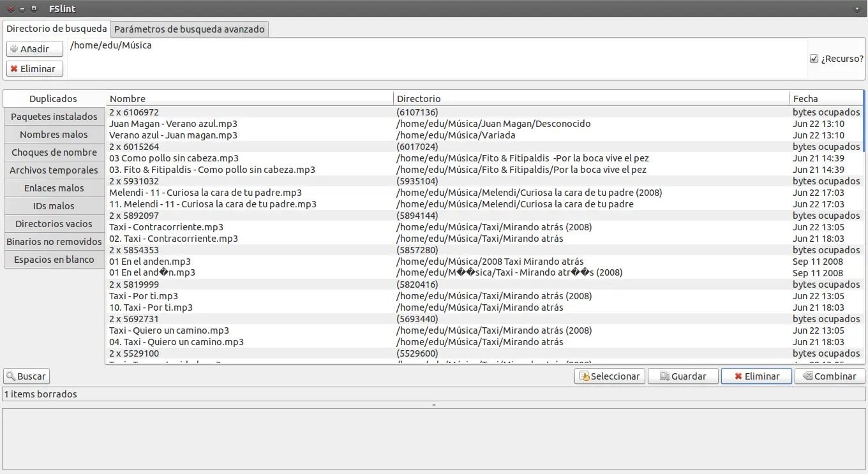Select the Espacios en blanco category

point(54,260)
